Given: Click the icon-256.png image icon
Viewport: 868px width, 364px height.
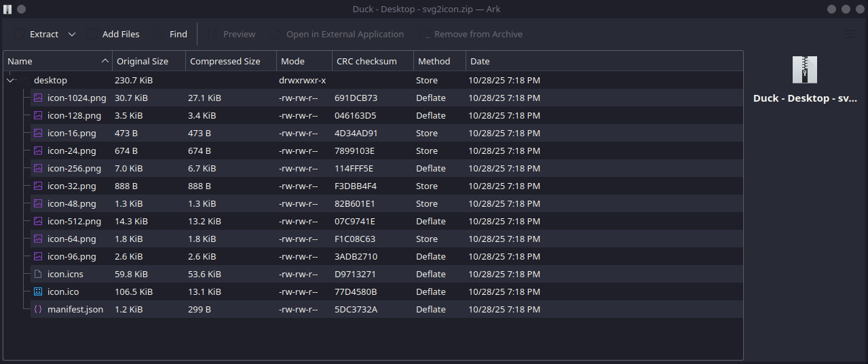Looking at the screenshot, I should tap(38, 168).
